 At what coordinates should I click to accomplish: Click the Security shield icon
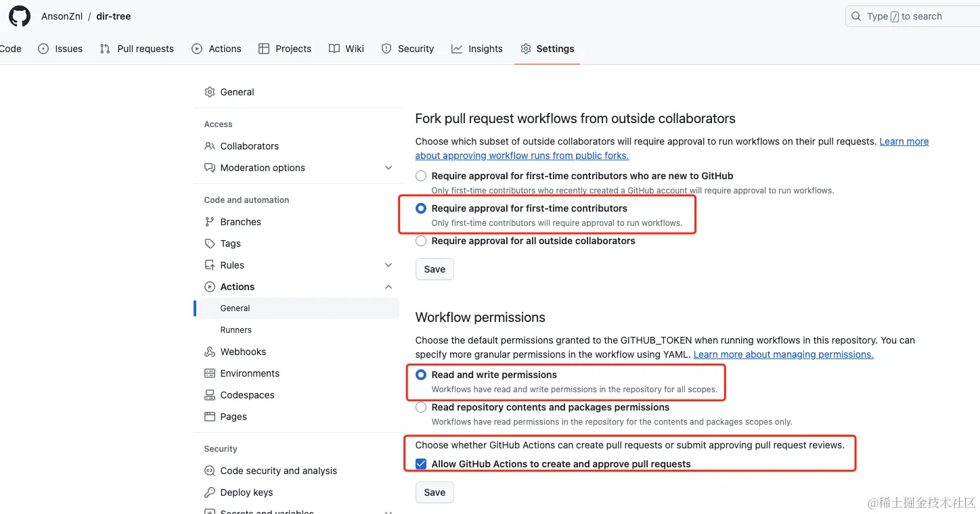point(386,49)
